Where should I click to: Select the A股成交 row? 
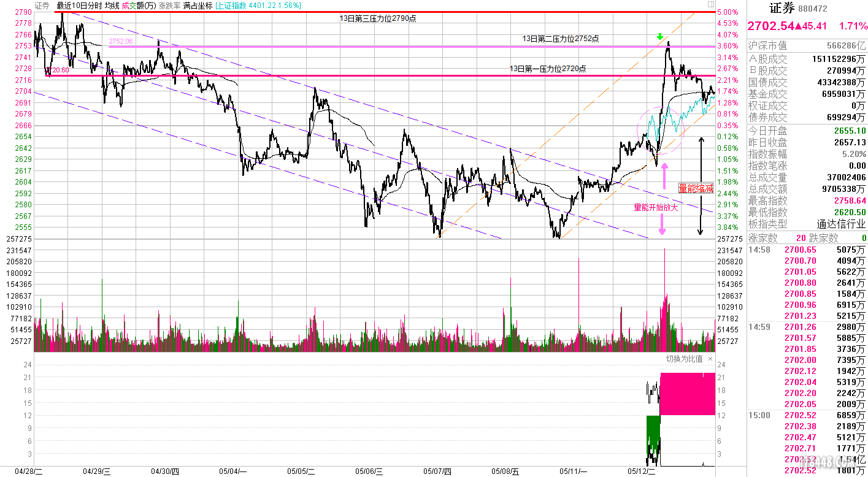pos(807,59)
